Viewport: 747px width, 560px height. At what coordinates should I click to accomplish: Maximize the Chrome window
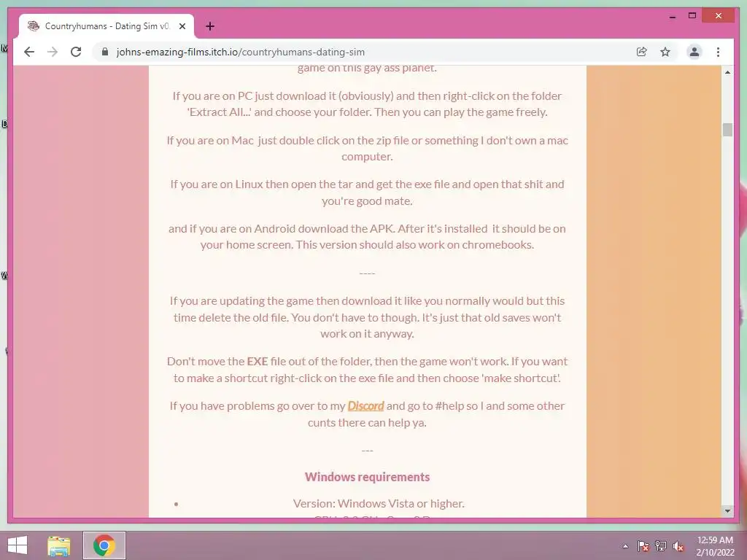(692, 16)
